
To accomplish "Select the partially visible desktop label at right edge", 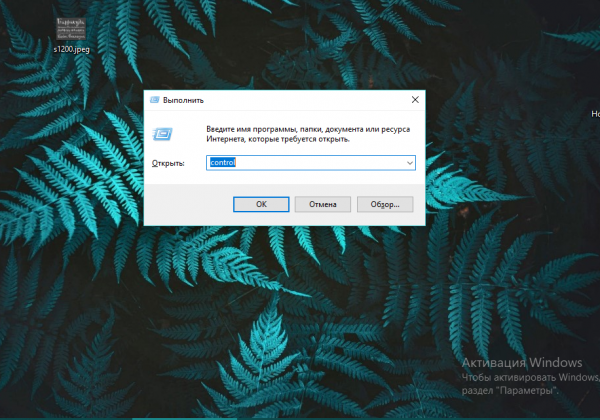I will click(x=595, y=114).
